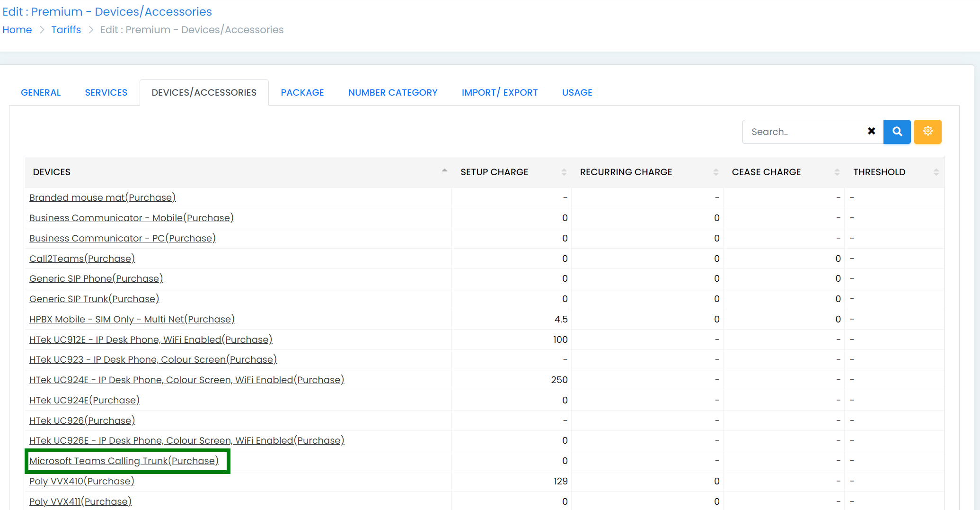980x510 pixels.
Task: Sort by the RECURRING CHARGE column arrows
Action: point(715,172)
